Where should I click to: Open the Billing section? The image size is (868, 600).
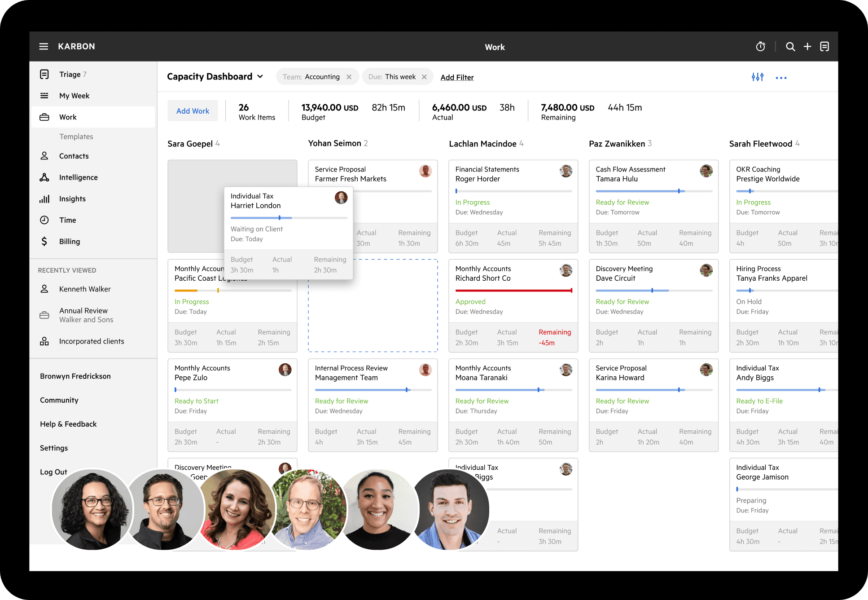click(x=70, y=241)
